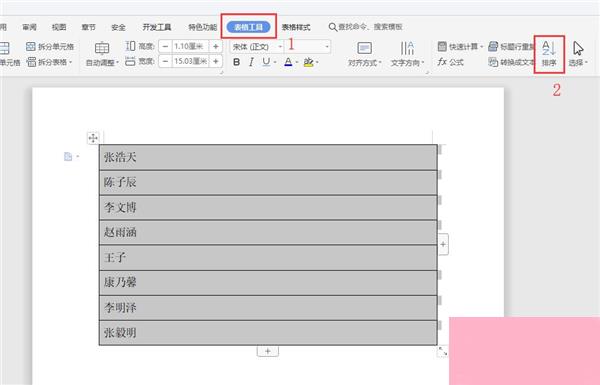Switch to the 安全 security tab

(x=118, y=27)
